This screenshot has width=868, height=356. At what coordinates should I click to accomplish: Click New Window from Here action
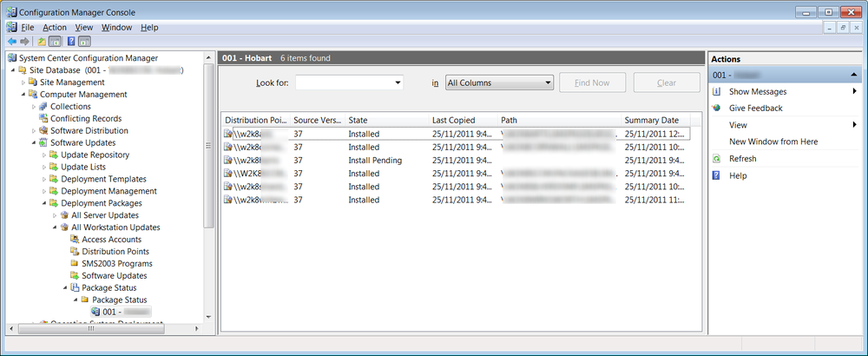tap(773, 142)
